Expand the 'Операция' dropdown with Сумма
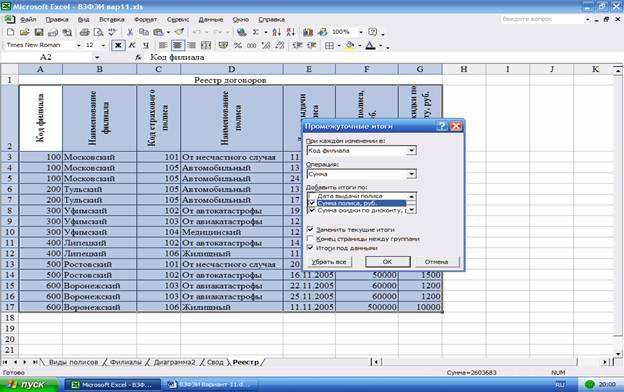Image resolution: width=624 pixels, height=392 pixels. tap(411, 174)
